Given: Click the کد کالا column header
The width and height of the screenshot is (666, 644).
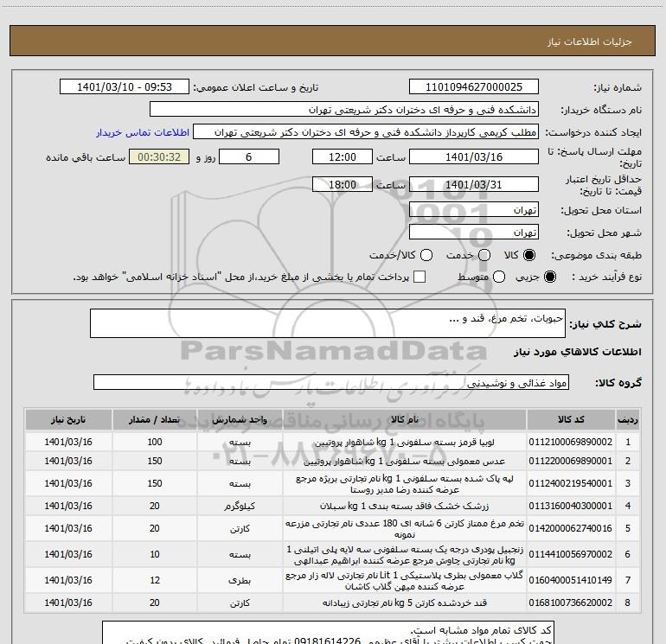Looking at the screenshot, I should 571,420.
